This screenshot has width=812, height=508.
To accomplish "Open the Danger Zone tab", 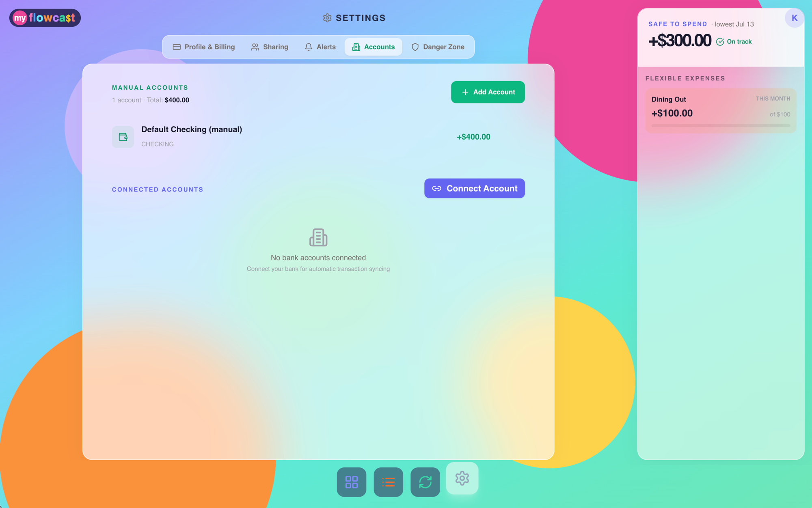I will [438, 47].
